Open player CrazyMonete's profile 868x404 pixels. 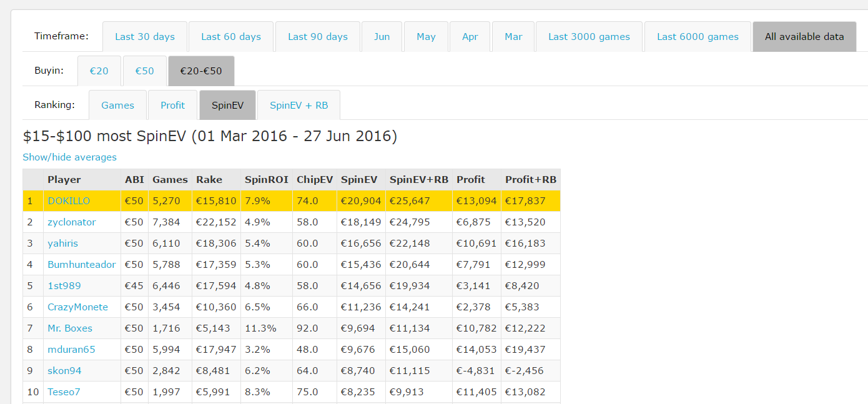click(x=78, y=307)
